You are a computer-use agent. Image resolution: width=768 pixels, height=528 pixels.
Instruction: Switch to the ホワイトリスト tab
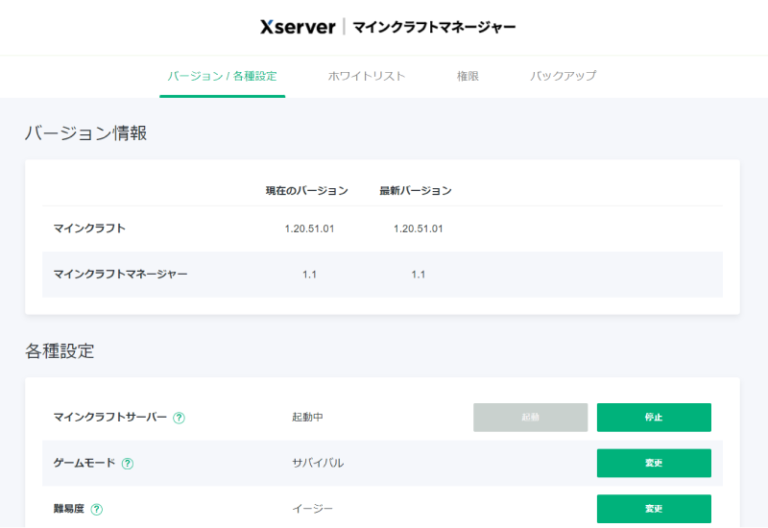[x=366, y=76]
